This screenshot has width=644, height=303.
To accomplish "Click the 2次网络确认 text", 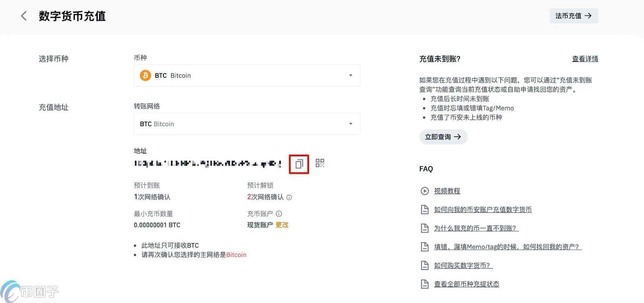I will (x=265, y=197).
